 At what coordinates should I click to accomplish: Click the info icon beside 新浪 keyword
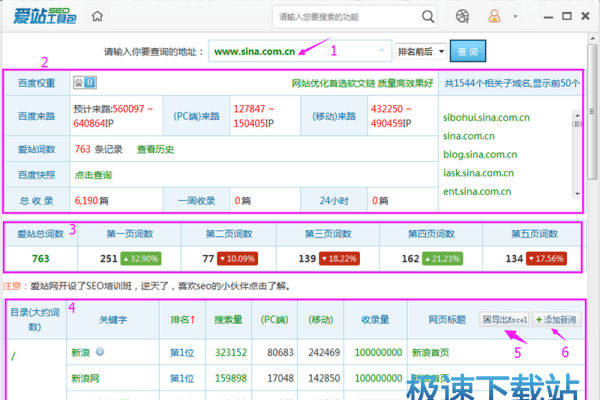click(100, 351)
